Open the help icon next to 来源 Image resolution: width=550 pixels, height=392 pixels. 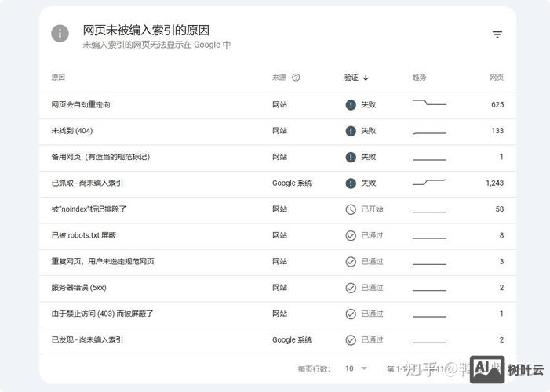296,78
